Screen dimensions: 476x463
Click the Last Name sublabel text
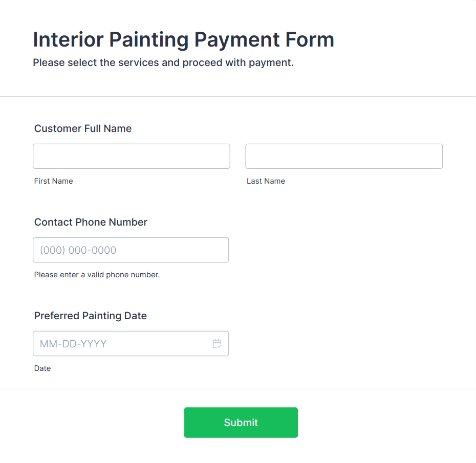[x=266, y=181]
